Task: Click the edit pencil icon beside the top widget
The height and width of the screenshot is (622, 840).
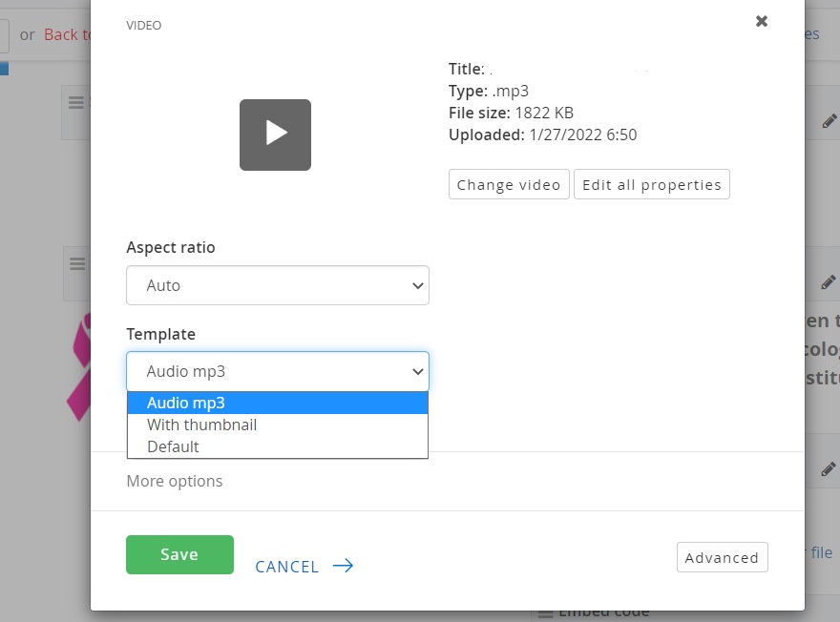Action: (829, 120)
